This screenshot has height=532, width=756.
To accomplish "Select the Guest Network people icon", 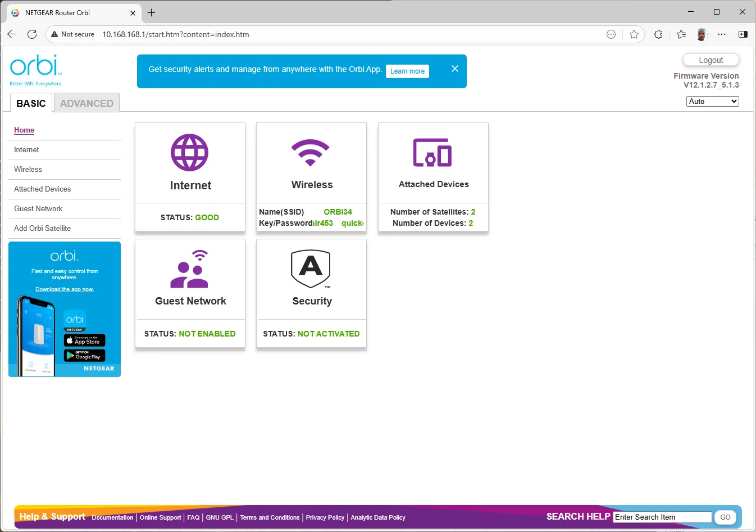I will [189, 269].
